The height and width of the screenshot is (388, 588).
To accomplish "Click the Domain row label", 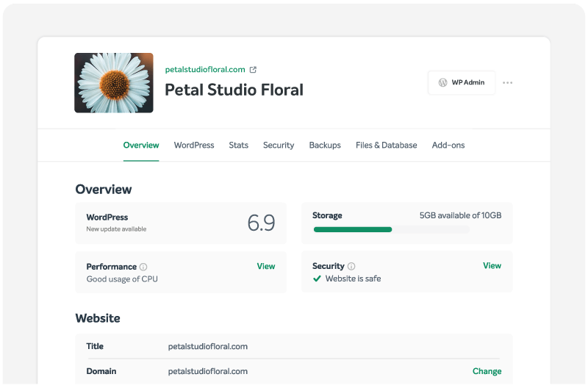I will 101,372.
